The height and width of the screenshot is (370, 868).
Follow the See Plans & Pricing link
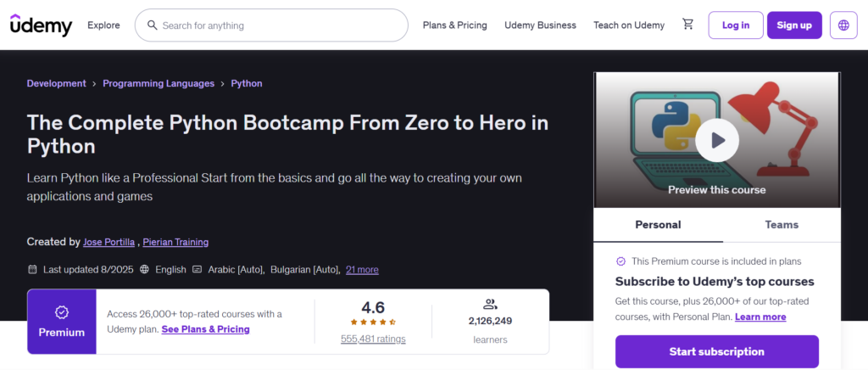coord(205,329)
